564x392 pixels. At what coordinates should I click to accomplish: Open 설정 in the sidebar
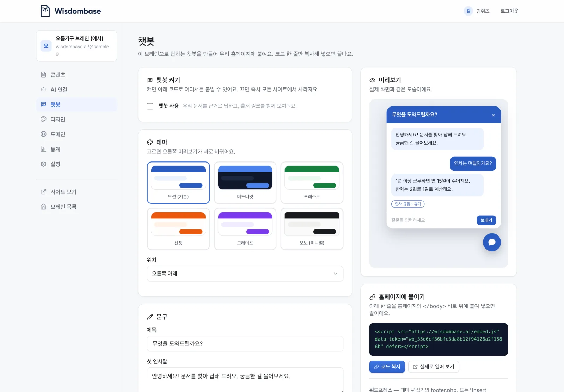[76, 164]
